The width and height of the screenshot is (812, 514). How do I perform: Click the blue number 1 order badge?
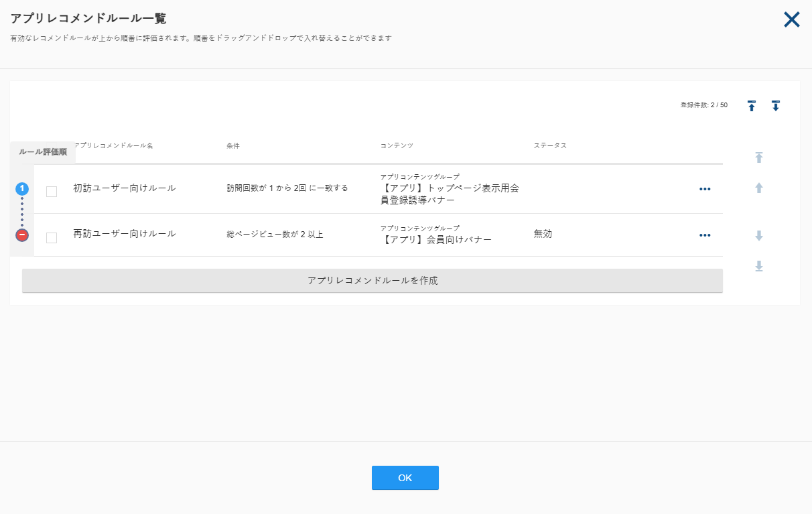pos(22,189)
